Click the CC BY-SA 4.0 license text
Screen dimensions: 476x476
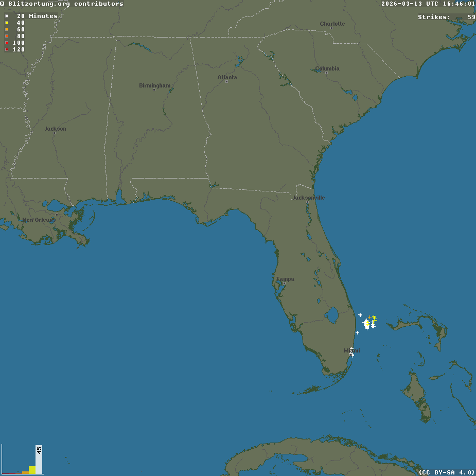[447, 472]
